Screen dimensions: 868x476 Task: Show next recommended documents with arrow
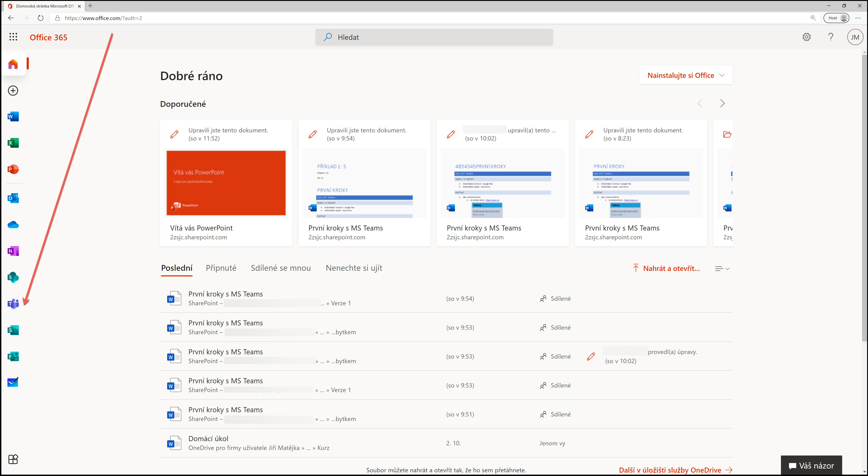coord(722,103)
